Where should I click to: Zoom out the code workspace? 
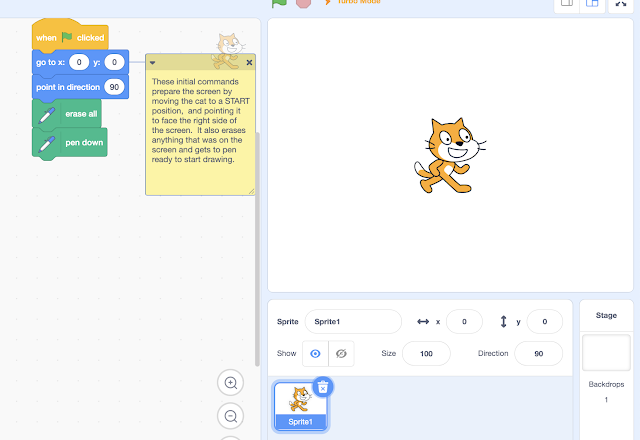tap(231, 416)
